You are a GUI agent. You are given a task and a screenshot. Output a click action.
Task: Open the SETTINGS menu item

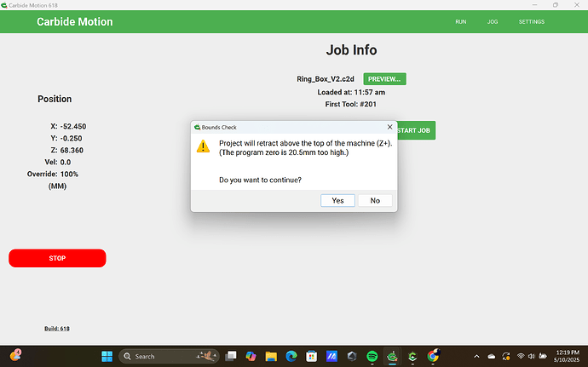click(532, 22)
